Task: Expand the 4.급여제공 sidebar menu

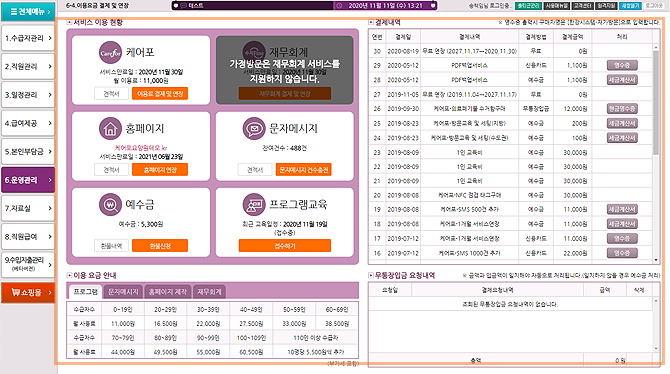Action: pos(28,123)
